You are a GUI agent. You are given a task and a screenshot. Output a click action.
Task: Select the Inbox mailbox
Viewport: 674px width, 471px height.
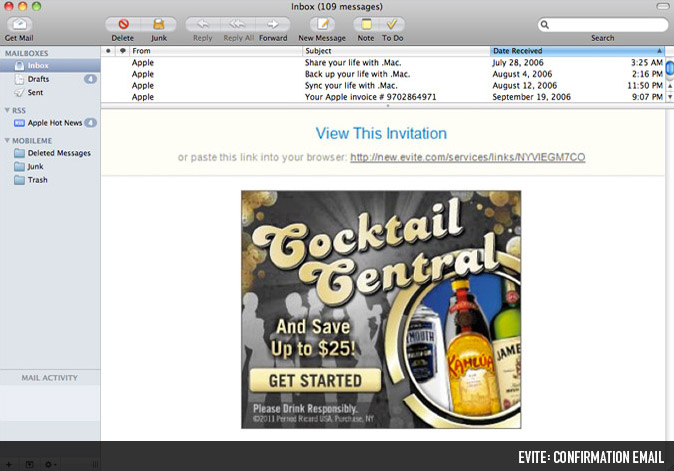click(x=50, y=65)
